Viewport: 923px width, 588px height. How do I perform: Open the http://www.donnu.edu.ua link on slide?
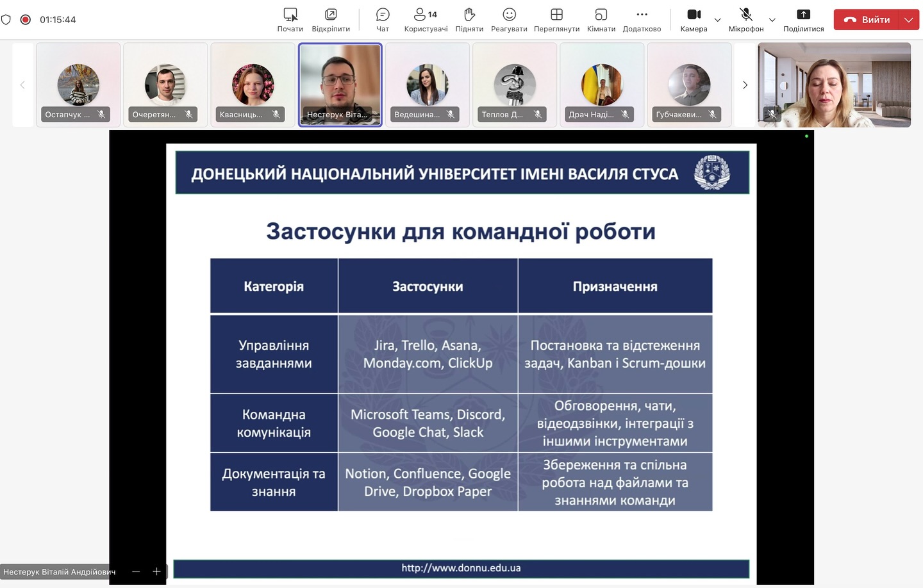(x=461, y=568)
